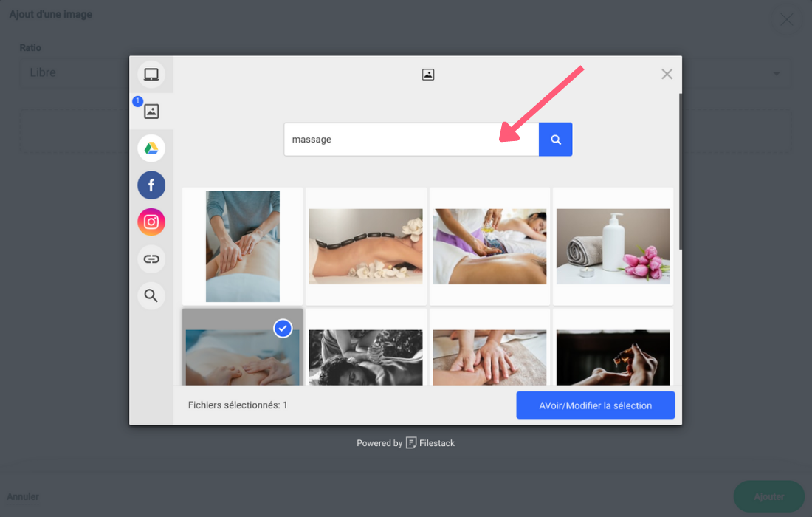The width and height of the screenshot is (812, 517).
Task: Close the Filestack picker dialog
Action: 667,74
